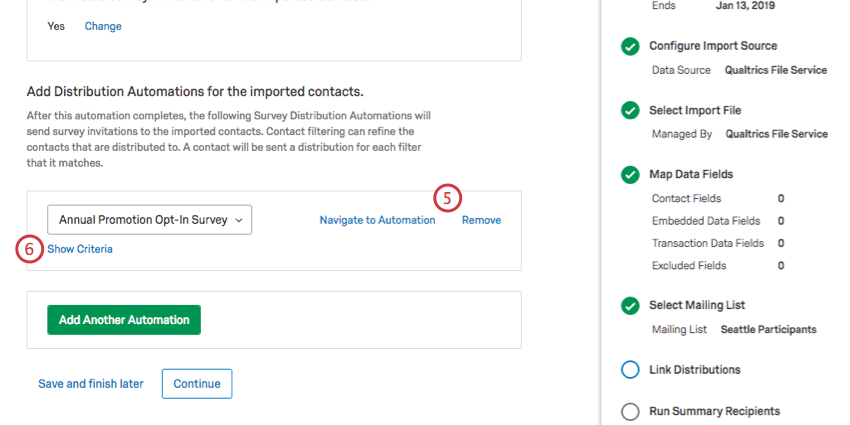
Task: Click the Select Mailing List green checkmark
Action: click(x=629, y=306)
